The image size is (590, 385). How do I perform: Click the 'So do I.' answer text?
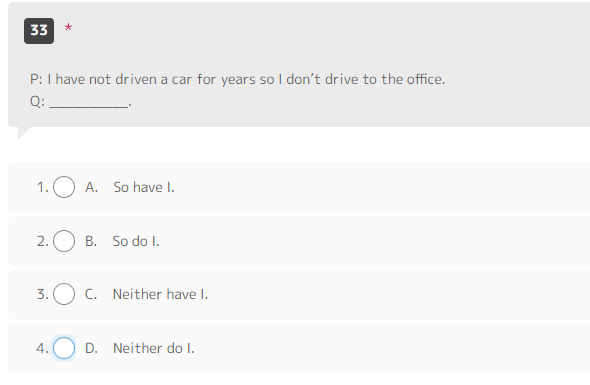point(136,241)
